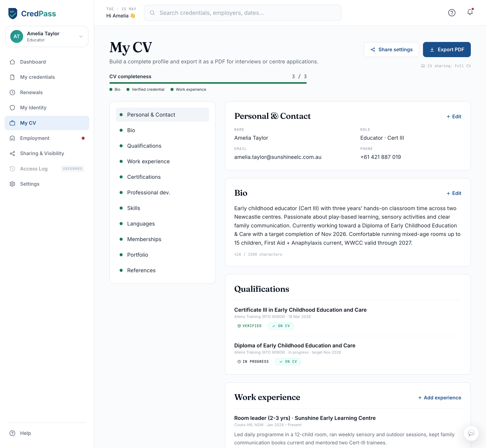Click Add experience link
Viewport: 486px width, 448px height.
[x=439, y=398]
